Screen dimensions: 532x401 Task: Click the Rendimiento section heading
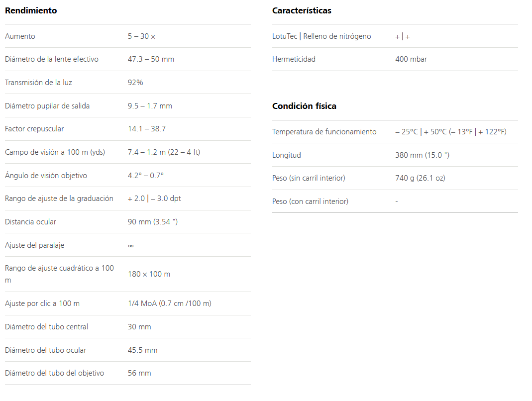(x=31, y=10)
